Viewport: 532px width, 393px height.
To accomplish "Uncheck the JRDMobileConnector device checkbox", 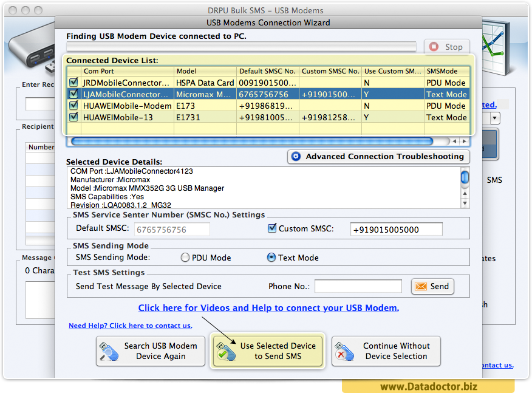I will tap(73, 82).
